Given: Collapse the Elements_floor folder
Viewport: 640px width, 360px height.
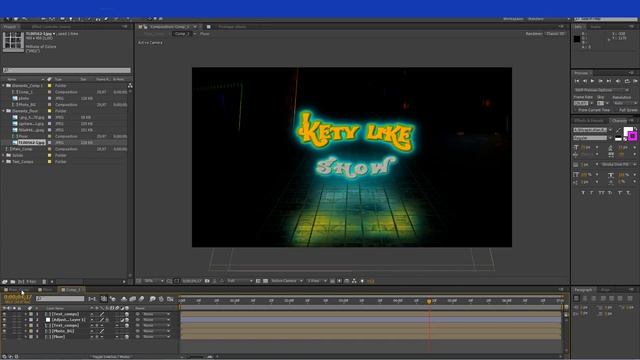Looking at the screenshot, I should (x=4, y=111).
